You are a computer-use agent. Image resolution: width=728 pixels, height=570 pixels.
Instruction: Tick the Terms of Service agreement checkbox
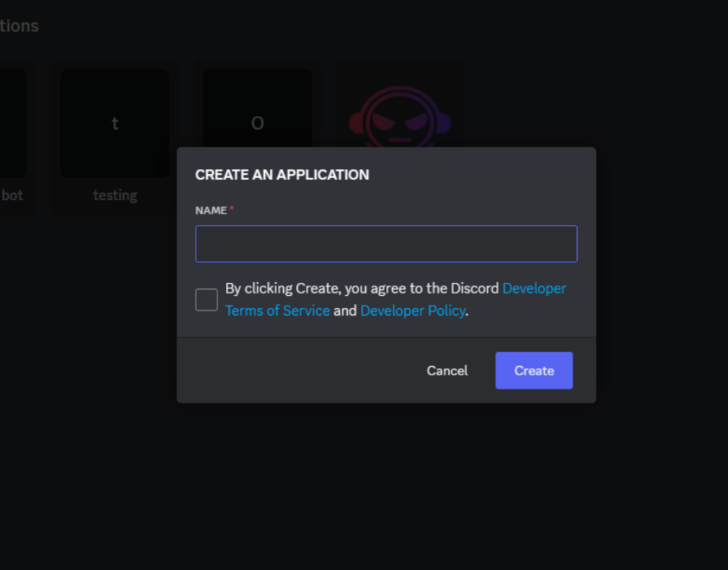[206, 299]
